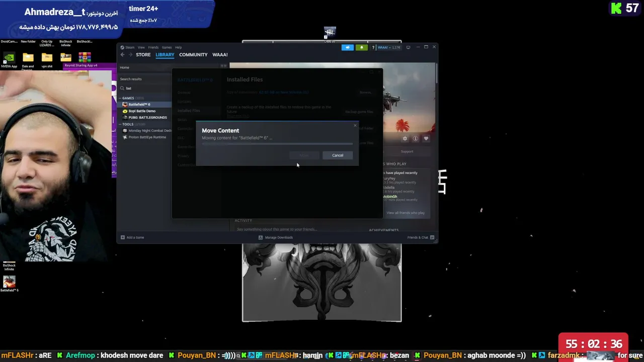Click the search magnifier icon in library
This screenshot has width=644, height=362.
click(122, 88)
